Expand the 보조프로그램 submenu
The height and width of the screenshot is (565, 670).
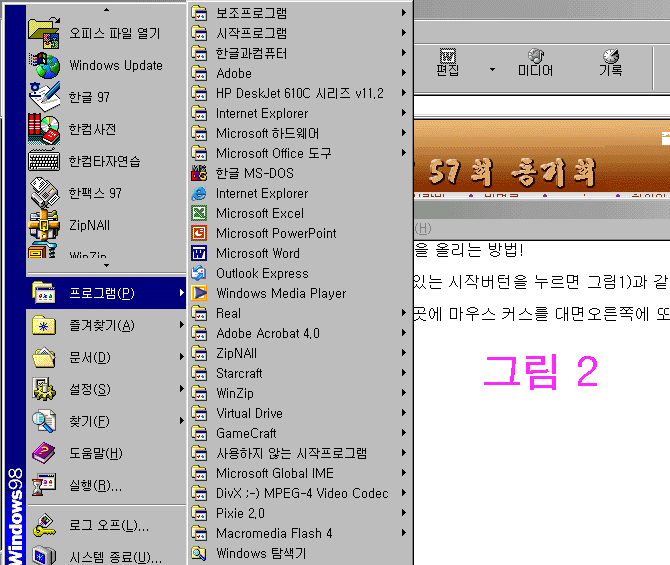coord(301,13)
